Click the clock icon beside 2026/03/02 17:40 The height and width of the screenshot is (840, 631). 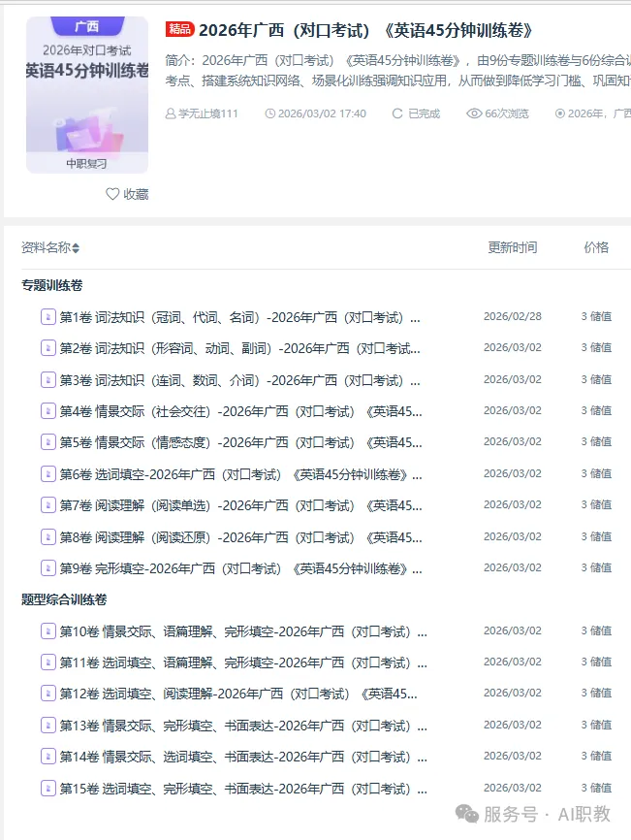(x=270, y=113)
